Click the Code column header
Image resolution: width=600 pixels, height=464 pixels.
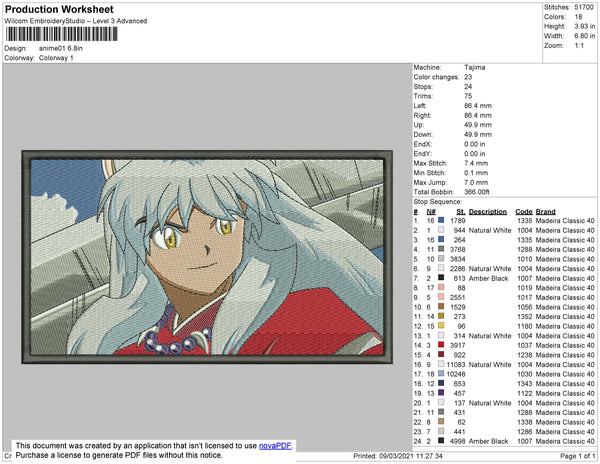pos(524,212)
